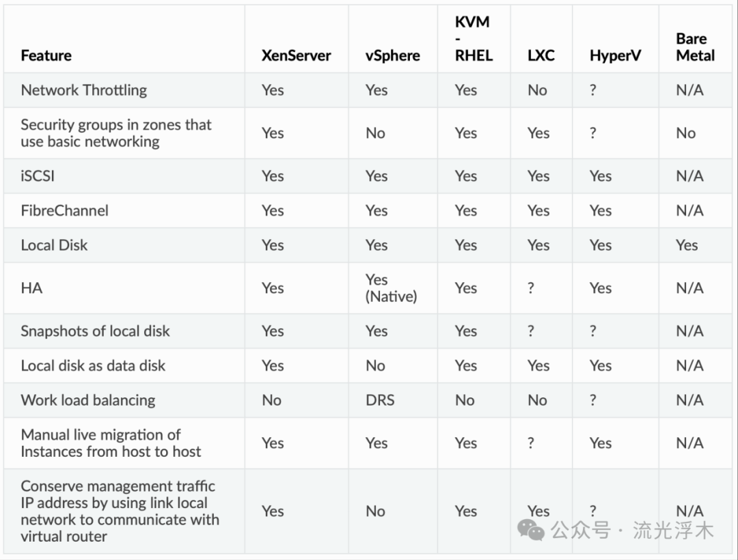Viewport: 738px width, 560px height.
Task: Click the Network Throttling row label
Action: click(x=83, y=90)
